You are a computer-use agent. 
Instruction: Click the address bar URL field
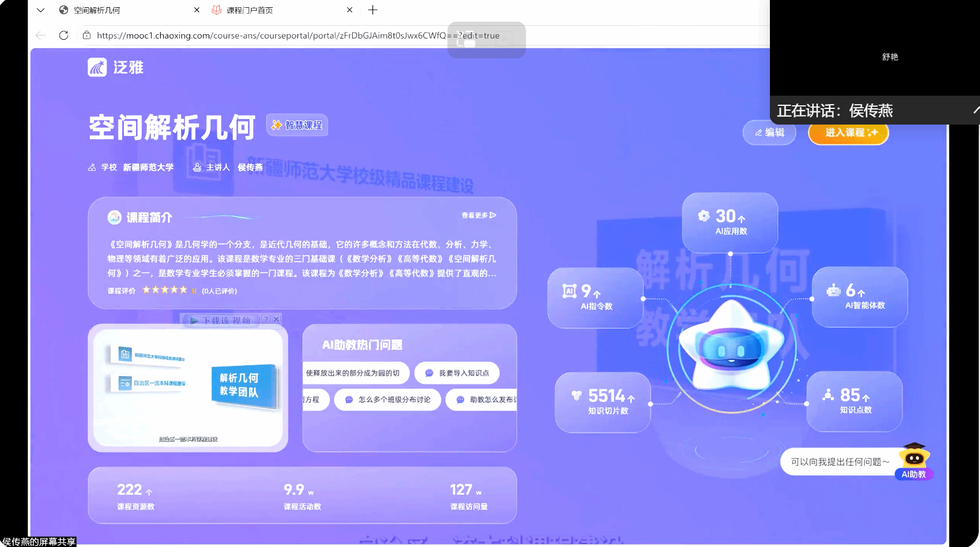tap(271, 36)
